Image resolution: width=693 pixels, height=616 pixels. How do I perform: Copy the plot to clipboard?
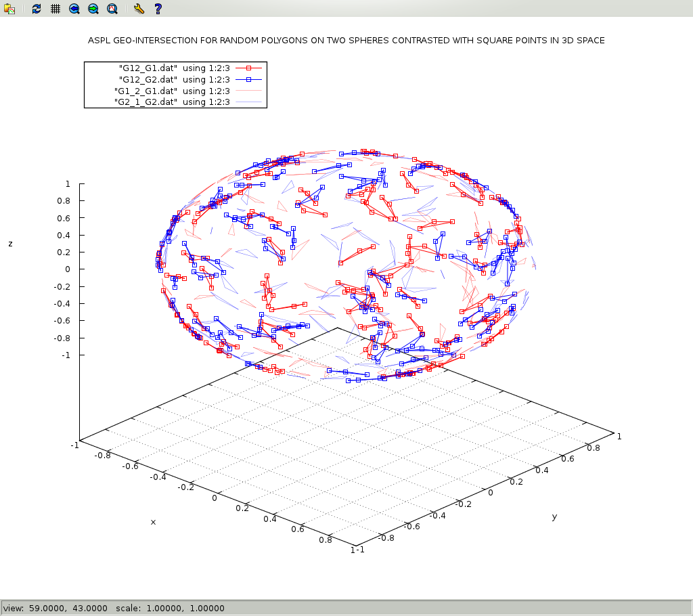(x=9, y=9)
